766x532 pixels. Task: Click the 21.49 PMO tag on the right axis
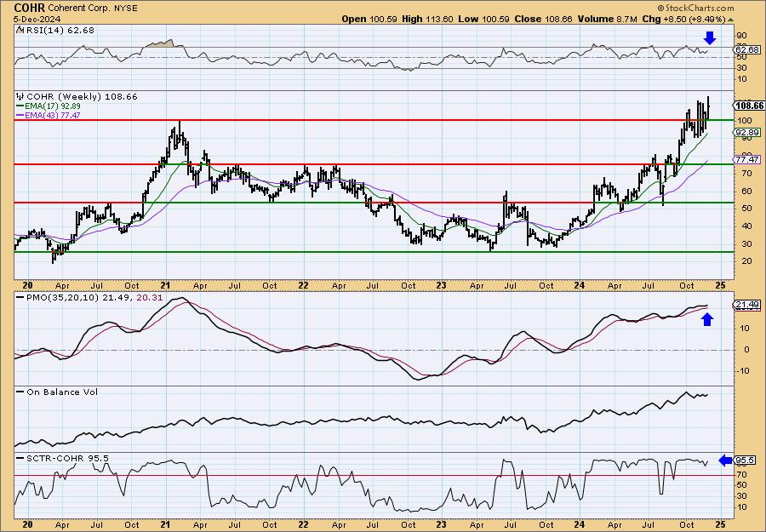tap(747, 305)
